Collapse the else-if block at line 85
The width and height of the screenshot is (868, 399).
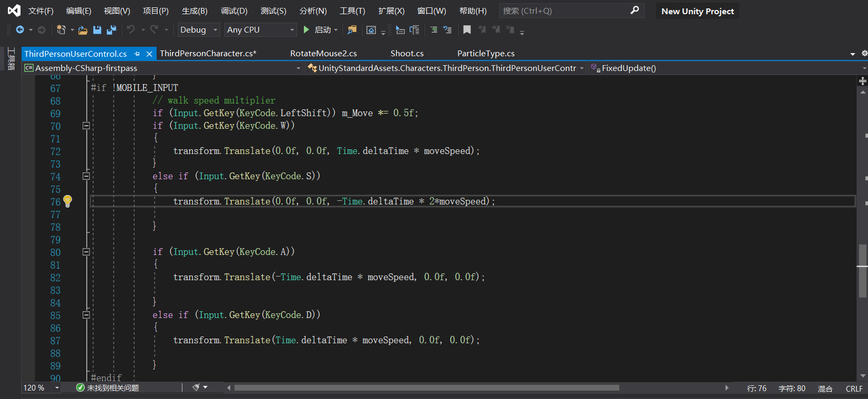[86, 315]
